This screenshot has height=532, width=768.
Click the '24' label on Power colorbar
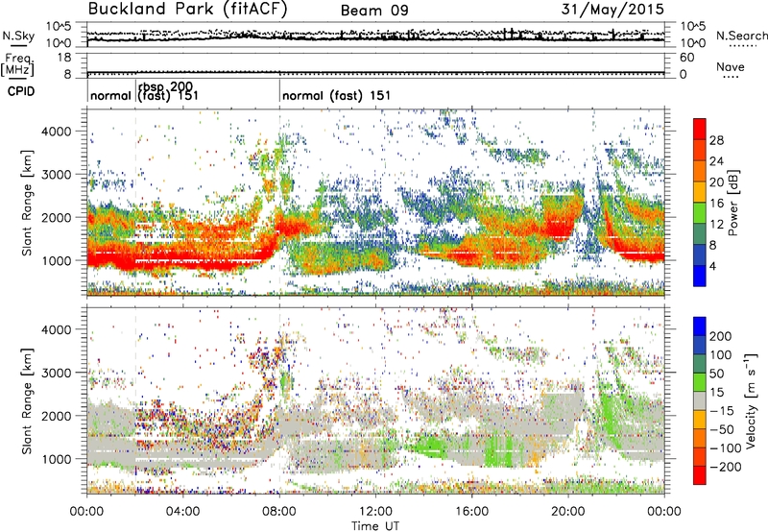point(716,161)
